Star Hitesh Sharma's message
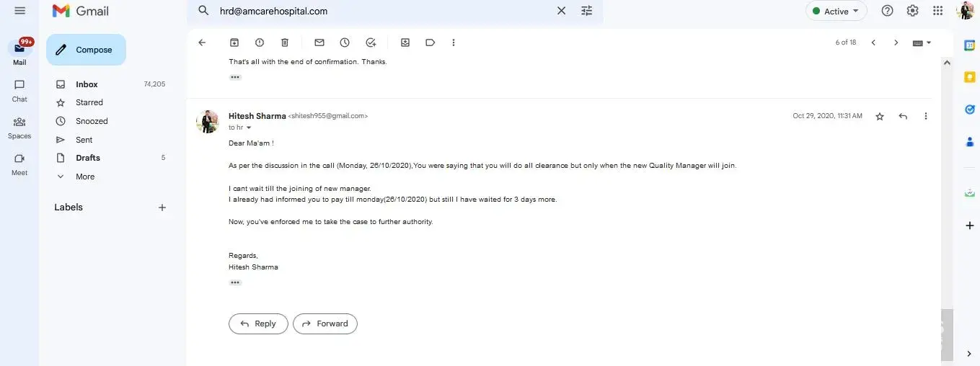The width and height of the screenshot is (980, 366). pyautogui.click(x=880, y=116)
